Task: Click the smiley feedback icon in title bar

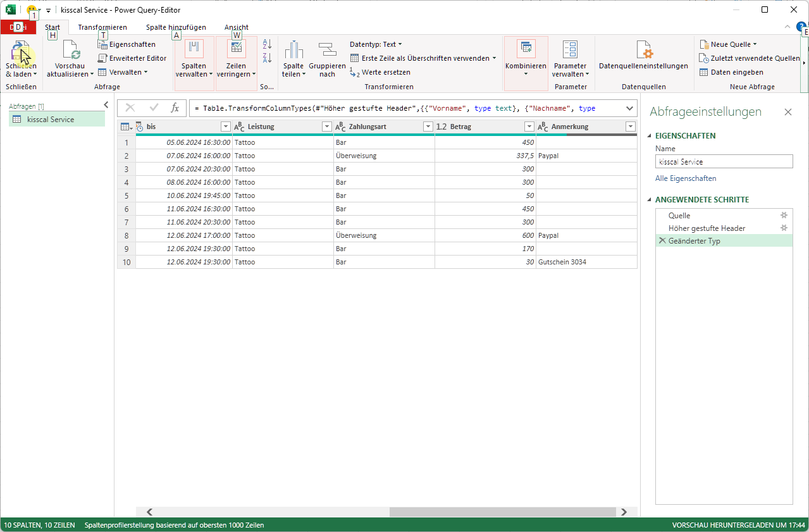Action: point(32,10)
